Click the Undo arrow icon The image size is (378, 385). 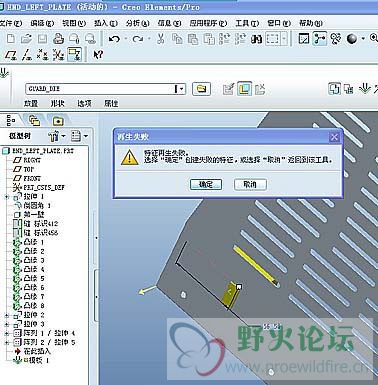(x=114, y=39)
